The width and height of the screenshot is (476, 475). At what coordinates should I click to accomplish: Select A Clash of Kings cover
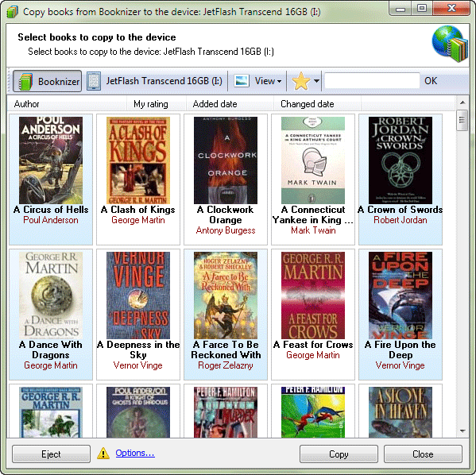pyautogui.click(x=138, y=160)
